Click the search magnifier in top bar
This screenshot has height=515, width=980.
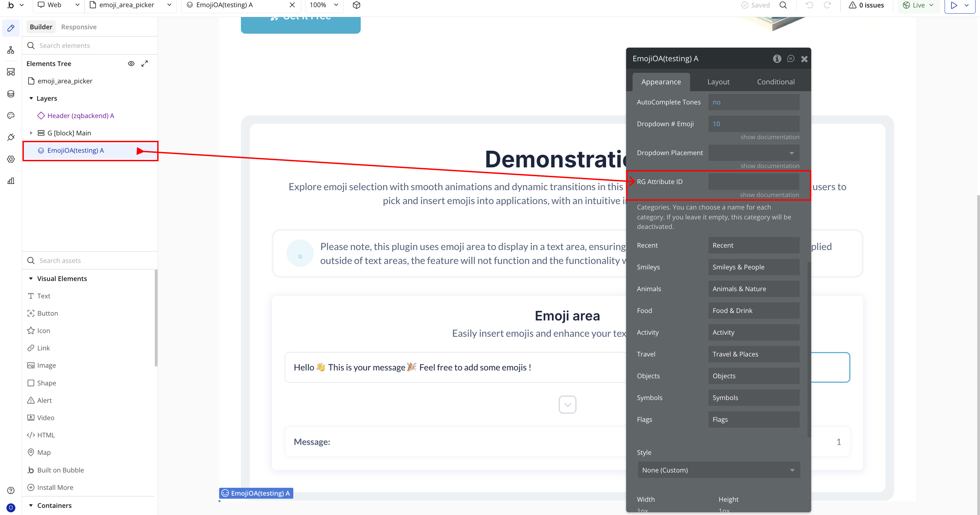click(783, 5)
